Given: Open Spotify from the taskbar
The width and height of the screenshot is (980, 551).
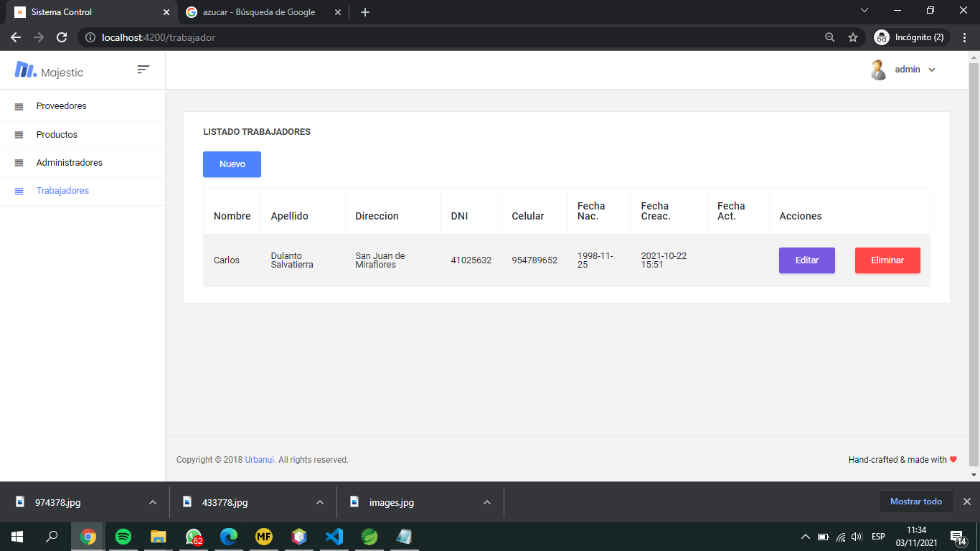Looking at the screenshot, I should (122, 536).
